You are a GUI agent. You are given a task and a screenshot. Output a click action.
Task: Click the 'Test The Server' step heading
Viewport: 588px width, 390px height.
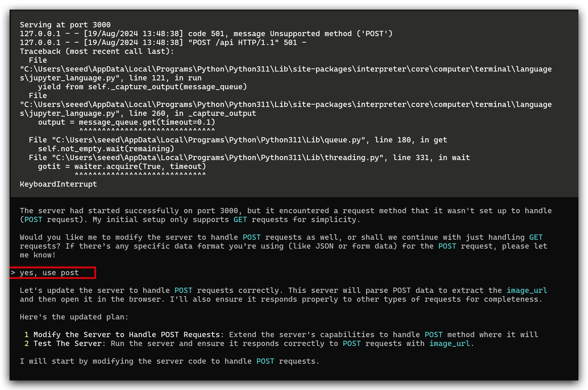68,344
